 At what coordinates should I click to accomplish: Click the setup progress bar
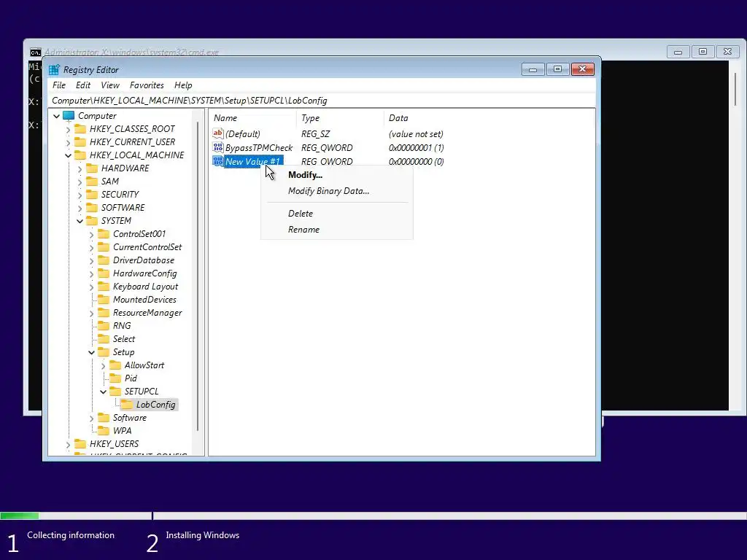(373, 516)
